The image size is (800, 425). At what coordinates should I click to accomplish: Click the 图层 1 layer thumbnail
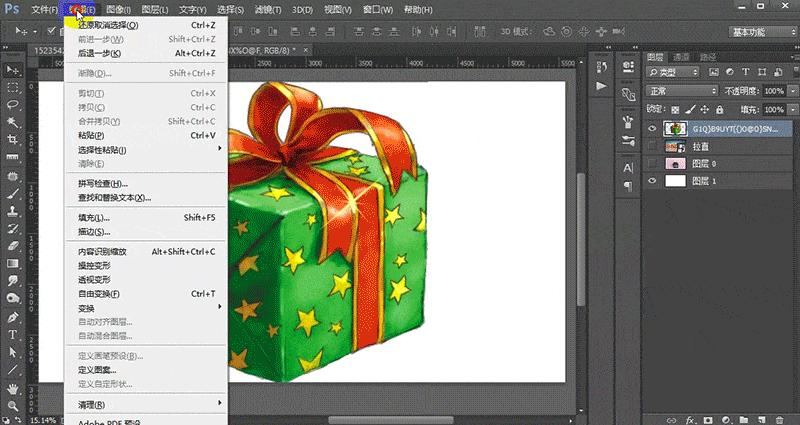tap(675, 181)
